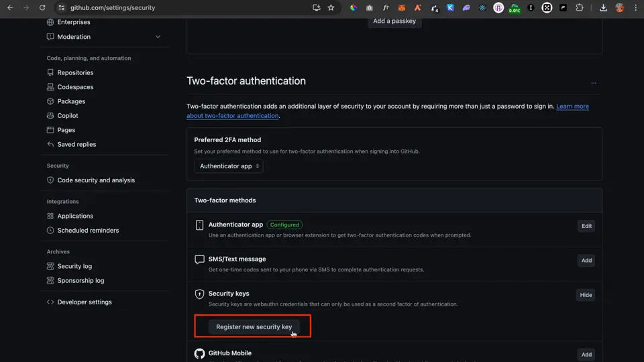Click the MetaMask fox extension icon

point(401,7)
